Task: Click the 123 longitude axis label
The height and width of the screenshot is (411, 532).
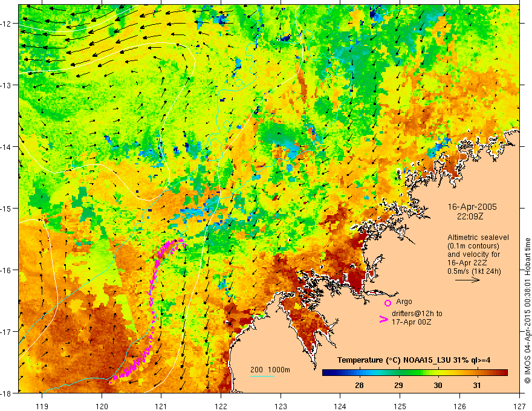Action: coord(281,406)
